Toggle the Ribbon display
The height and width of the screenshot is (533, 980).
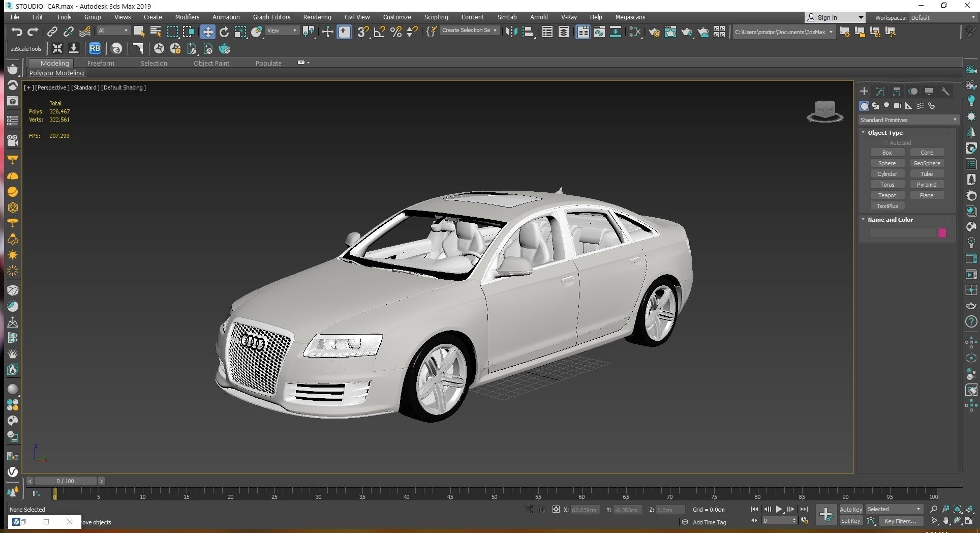pyautogui.click(x=583, y=32)
